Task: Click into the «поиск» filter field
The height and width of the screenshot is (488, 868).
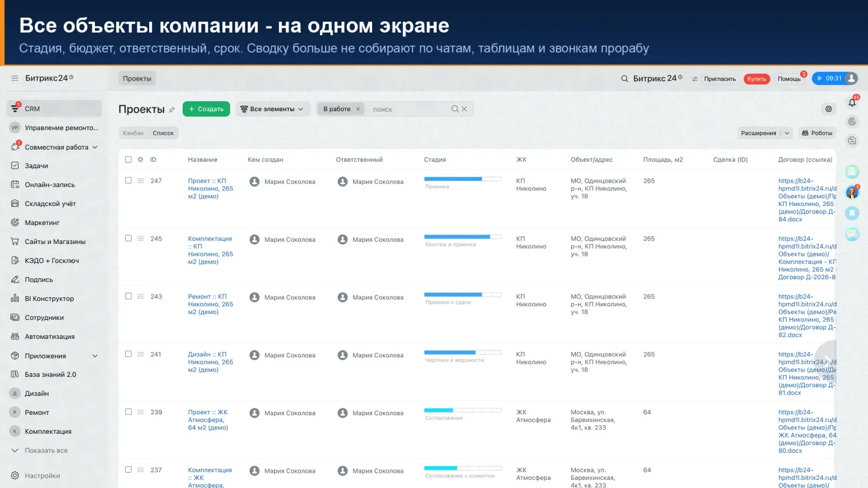Action: pyautogui.click(x=409, y=109)
